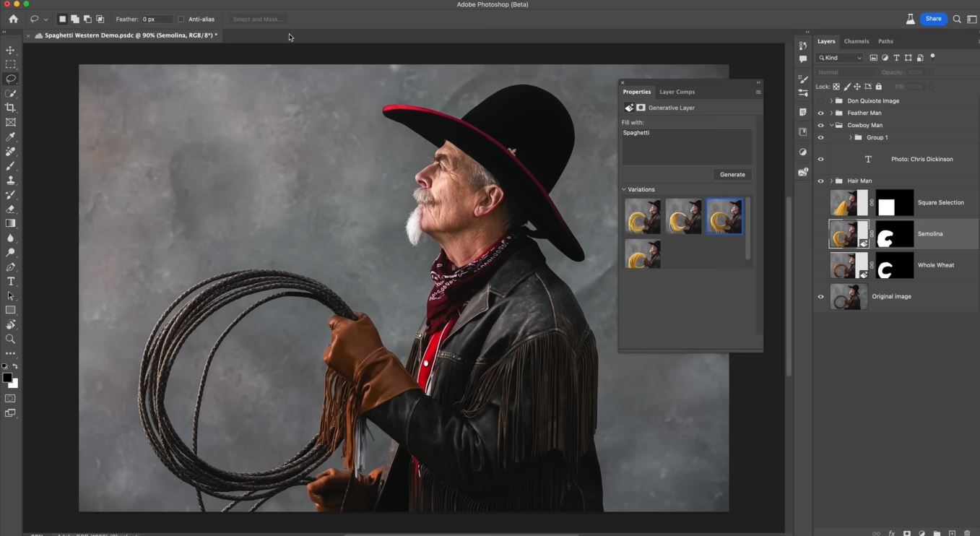The image size is (980, 536).
Task: Click the Generate button
Action: [732, 174]
